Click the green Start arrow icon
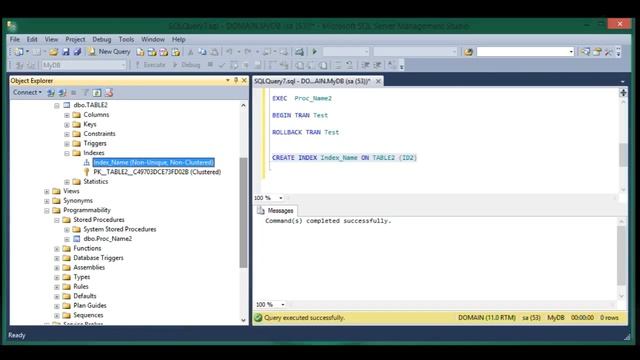The image size is (640, 360). point(314,52)
